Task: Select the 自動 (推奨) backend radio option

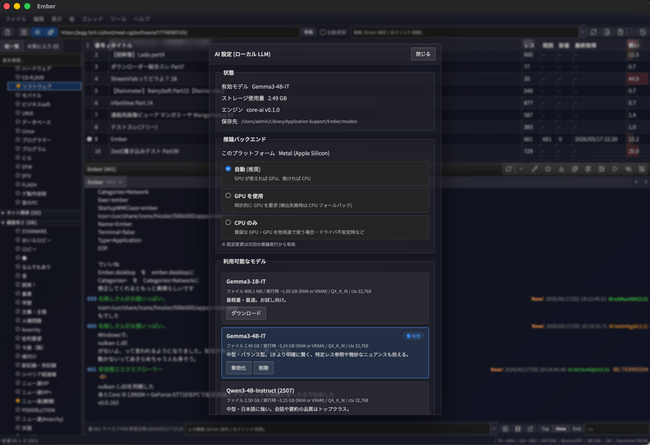Action: coord(228,169)
